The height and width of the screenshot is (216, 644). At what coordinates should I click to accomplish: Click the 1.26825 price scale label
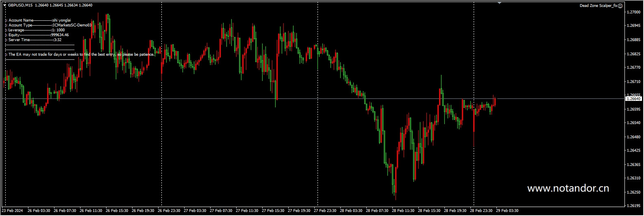point(634,54)
